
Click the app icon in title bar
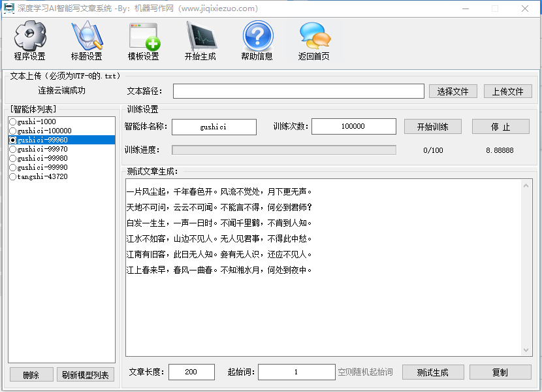[8, 8]
